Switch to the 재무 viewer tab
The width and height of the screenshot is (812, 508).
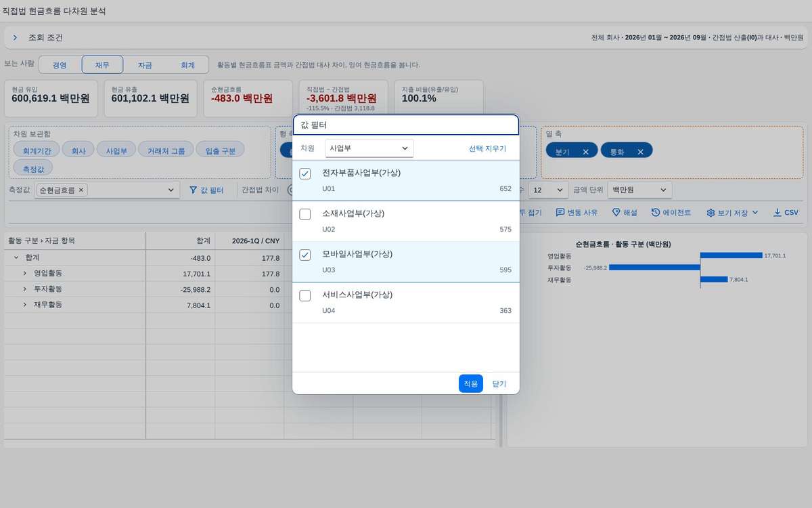pos(102,65)
